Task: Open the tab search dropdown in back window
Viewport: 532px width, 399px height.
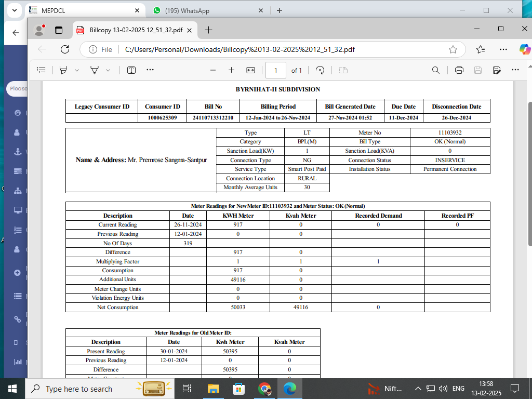Action: pos(14,10)
